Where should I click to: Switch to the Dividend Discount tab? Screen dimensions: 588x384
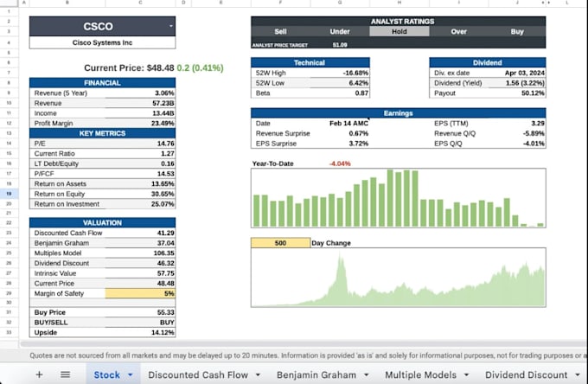tap(526, 374)
